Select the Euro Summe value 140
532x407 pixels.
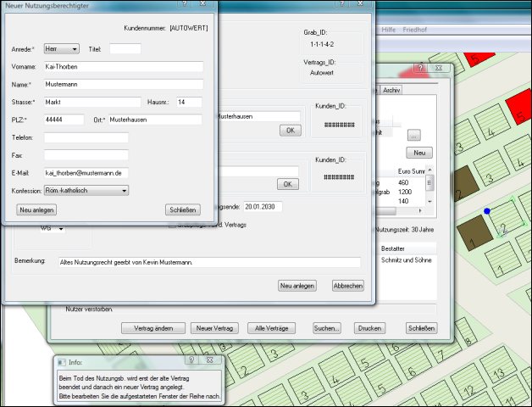(x=403, y=201)
